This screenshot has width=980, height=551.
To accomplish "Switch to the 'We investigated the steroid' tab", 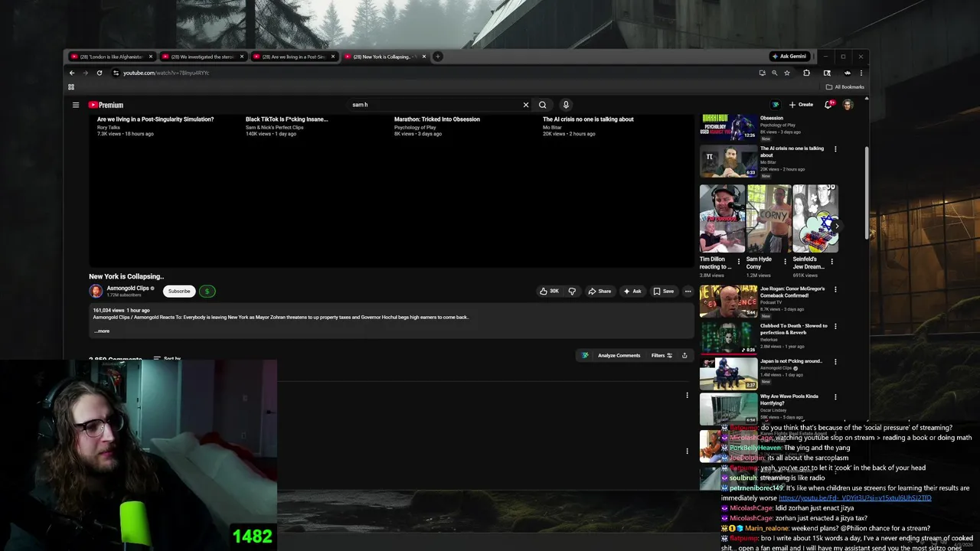I will click(x=202, y=57).
